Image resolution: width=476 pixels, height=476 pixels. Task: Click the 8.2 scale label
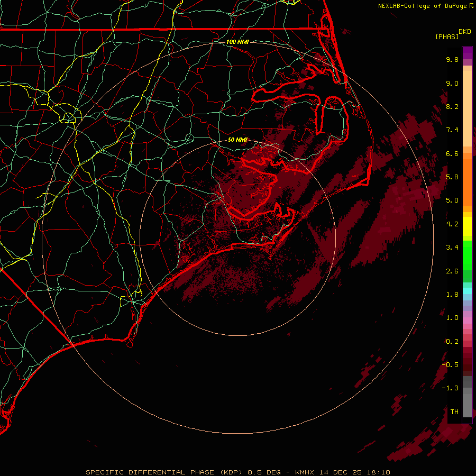(452, 106)
